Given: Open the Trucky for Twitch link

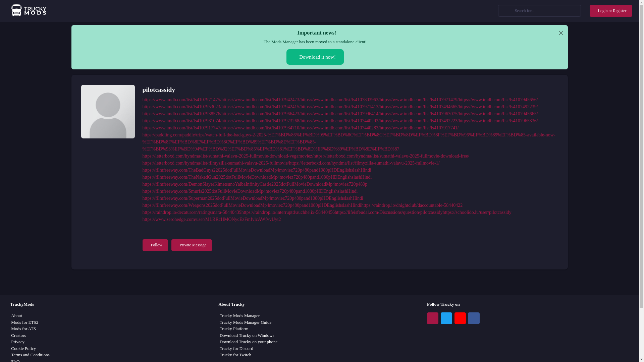Looking at the screenshot, I should 235,355.
